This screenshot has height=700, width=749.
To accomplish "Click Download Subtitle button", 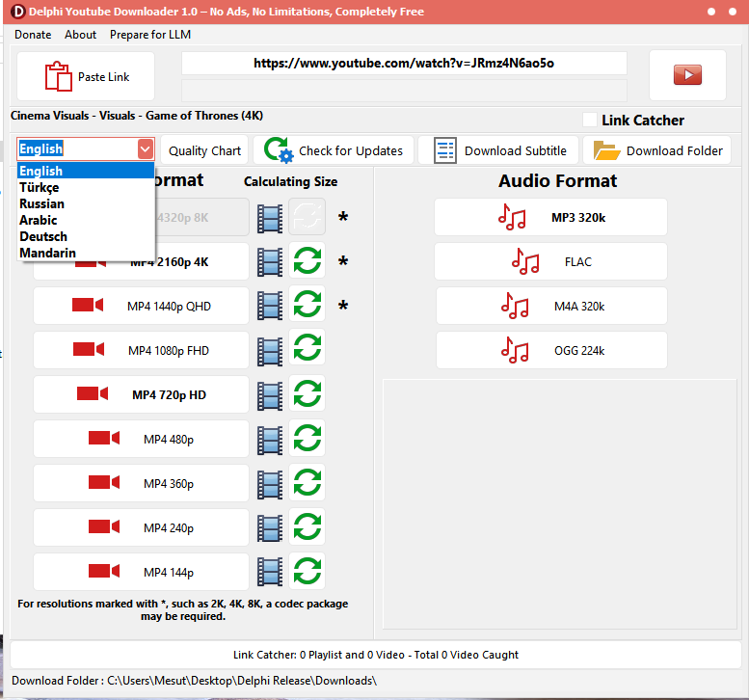I will (x=498, y=150).
